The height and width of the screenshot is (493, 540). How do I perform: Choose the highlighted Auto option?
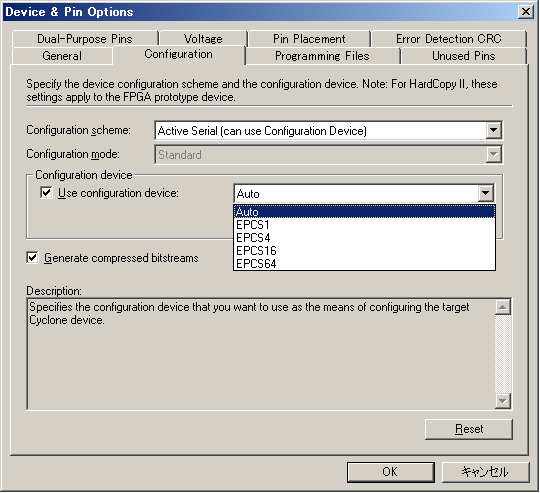(x=364, y=212)
